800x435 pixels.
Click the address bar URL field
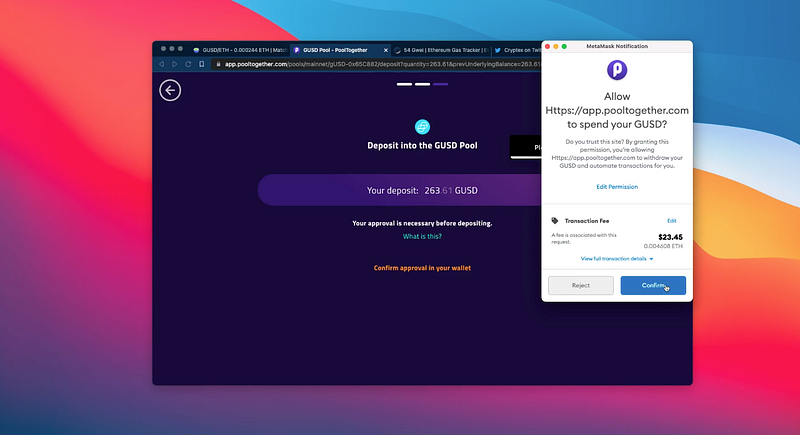378,64
